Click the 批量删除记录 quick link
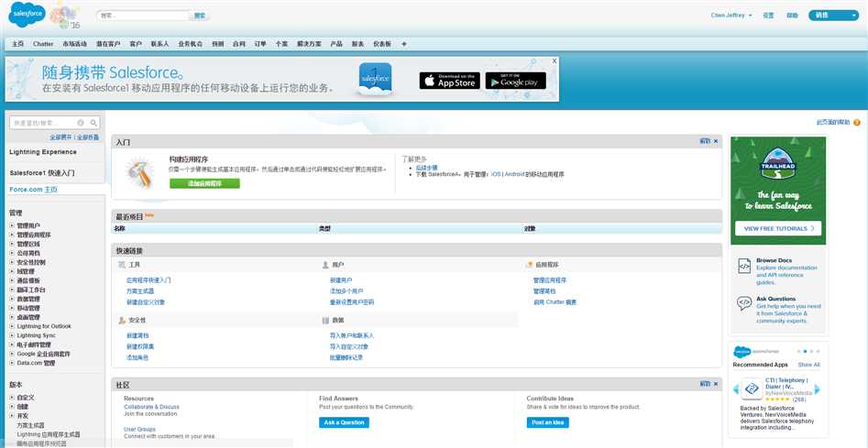This screenshot has height=448, width=868. point(346,357)
